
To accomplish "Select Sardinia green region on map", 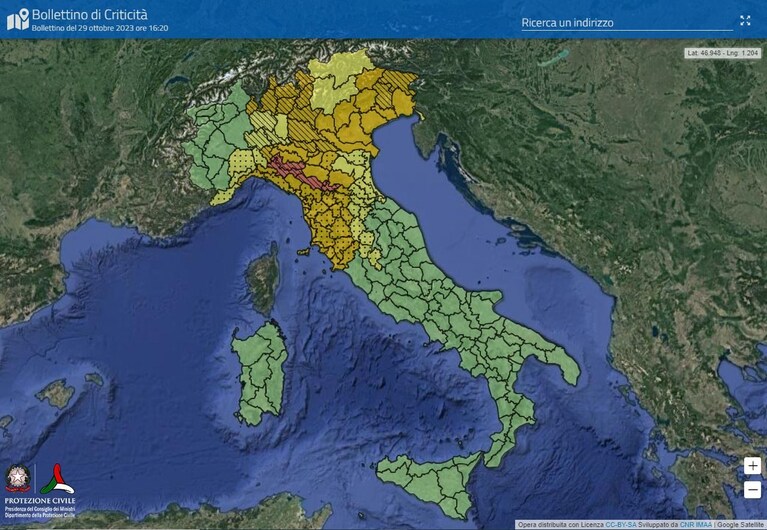I will [x=260, y=372].
